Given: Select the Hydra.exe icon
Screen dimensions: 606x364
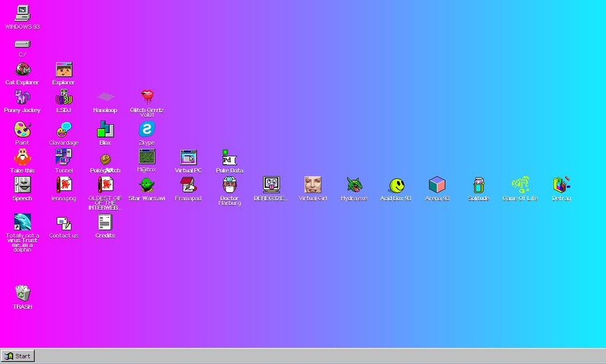Looking at the screenshot, I should 354,185.
